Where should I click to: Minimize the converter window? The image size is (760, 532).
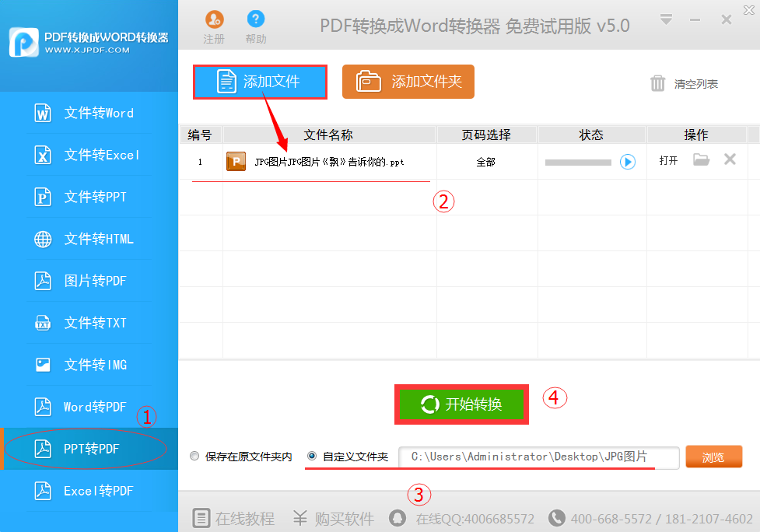(695, 20)
